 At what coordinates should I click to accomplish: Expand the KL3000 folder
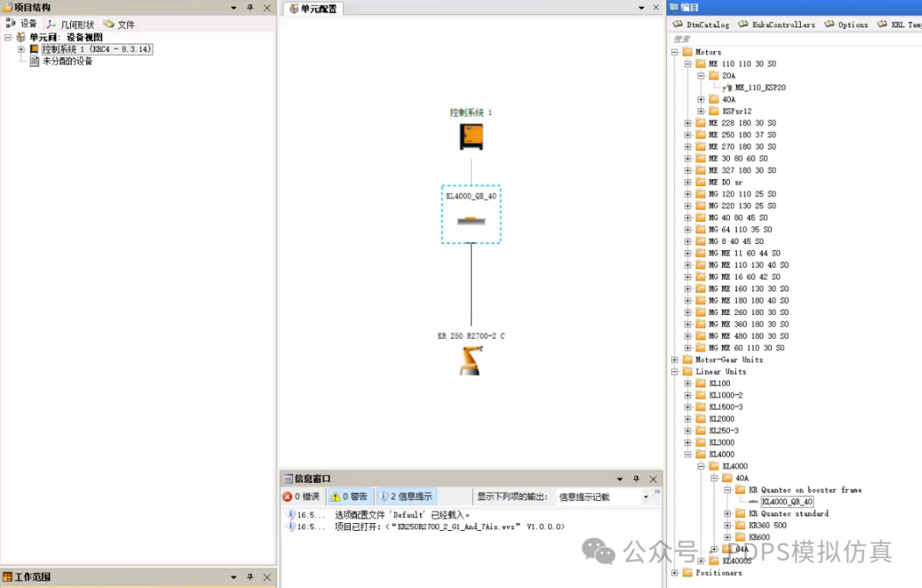688,443
